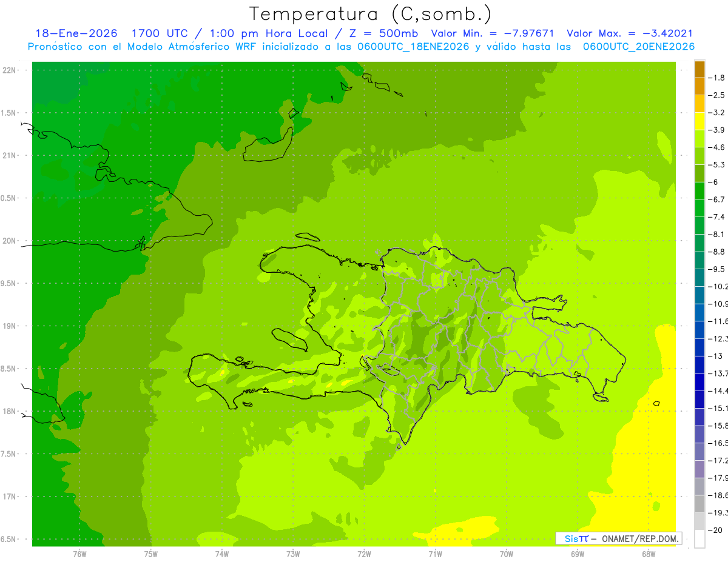
Task: Click the 73W longitude label
Action: point(293,553)
